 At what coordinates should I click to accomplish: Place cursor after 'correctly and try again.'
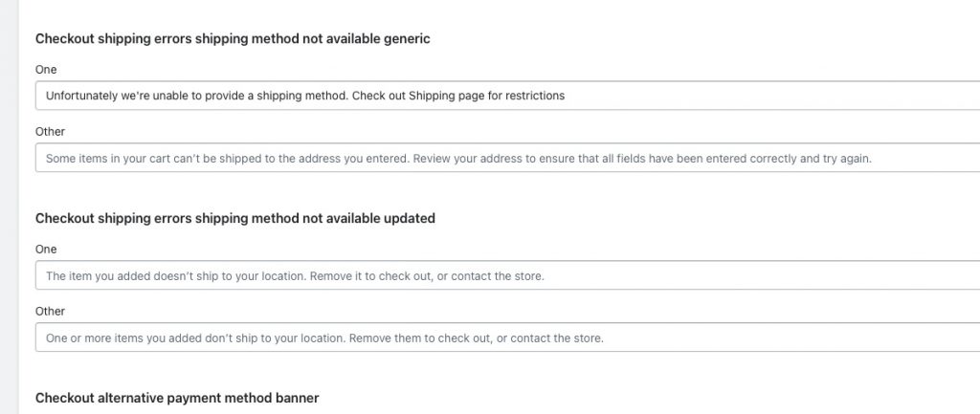[872, 159]
